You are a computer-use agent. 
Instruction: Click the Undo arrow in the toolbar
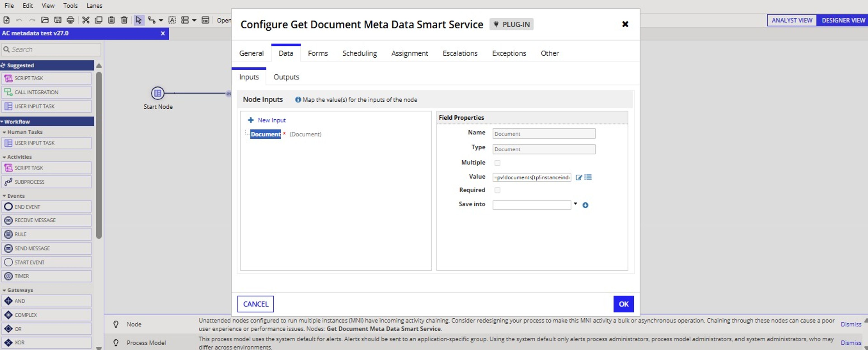(19, 20)
